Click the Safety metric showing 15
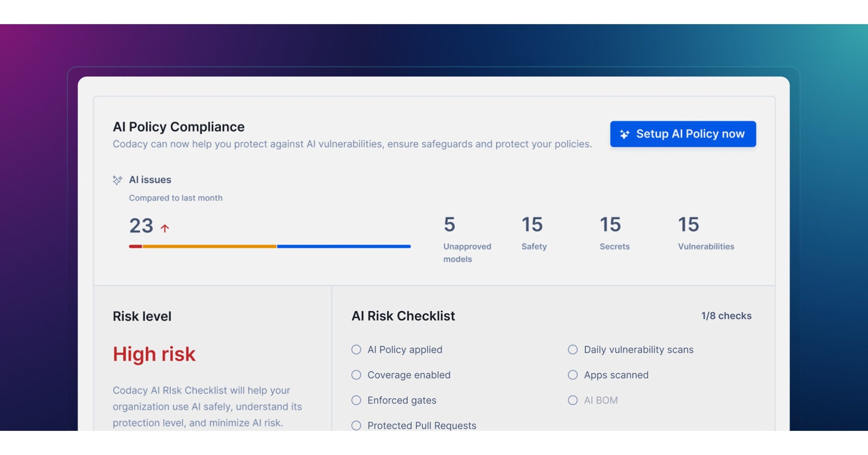The image size is (868, 455). point(533,224)
